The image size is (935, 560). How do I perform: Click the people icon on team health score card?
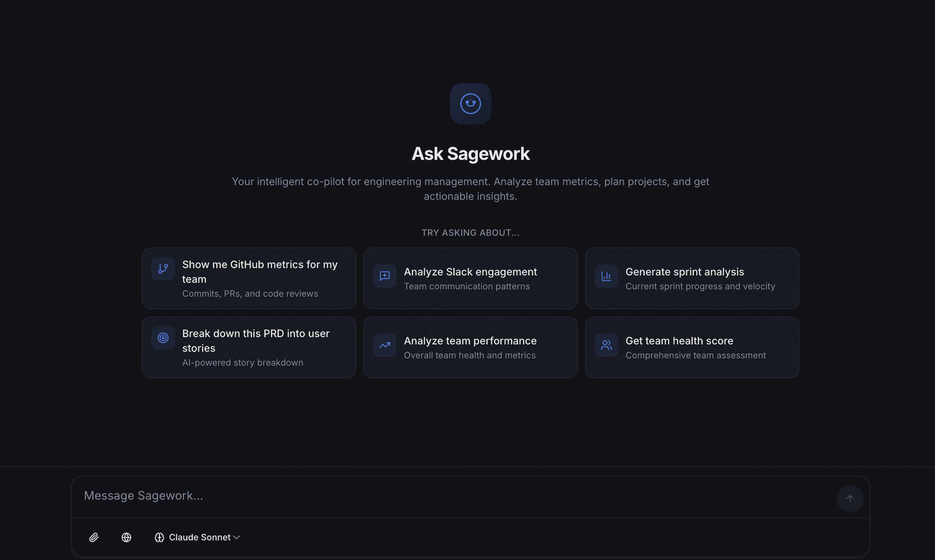pos(606,345)
